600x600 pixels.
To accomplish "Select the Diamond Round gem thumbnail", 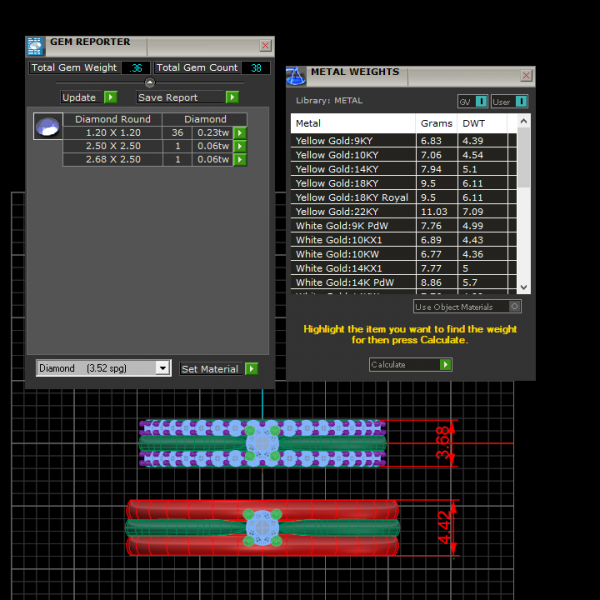I will (x=47, y=126).
